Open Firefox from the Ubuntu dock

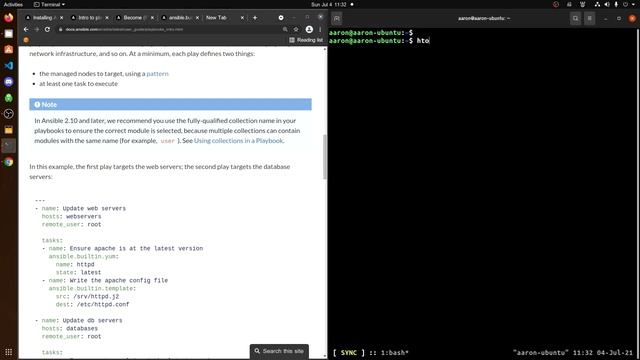coord(9,18)
